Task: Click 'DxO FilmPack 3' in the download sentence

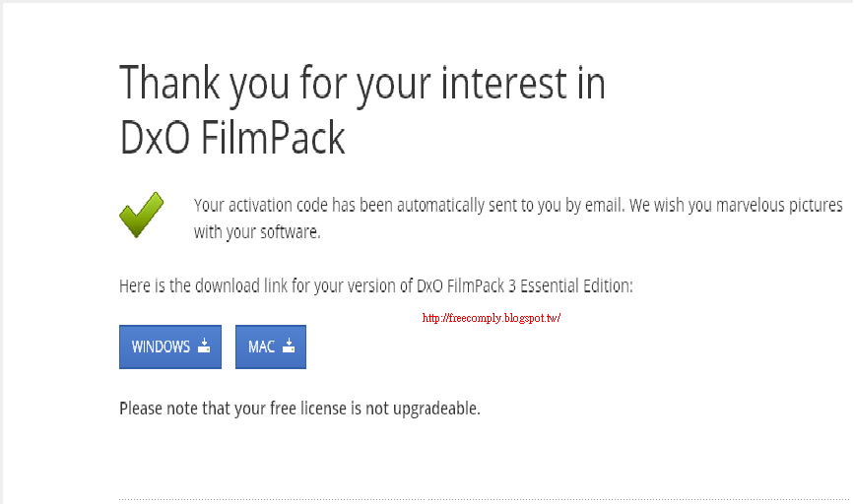Action: click(x=466, y=286)
